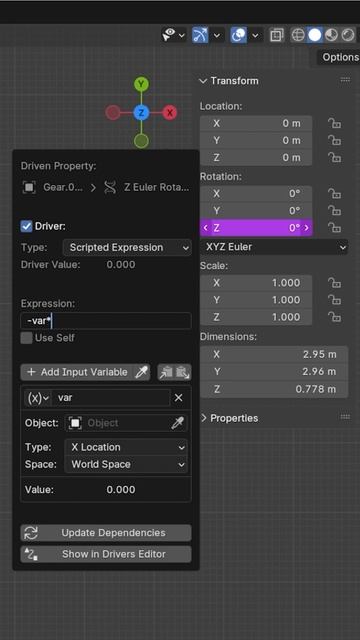Remove the var input variable

[178, 398]
